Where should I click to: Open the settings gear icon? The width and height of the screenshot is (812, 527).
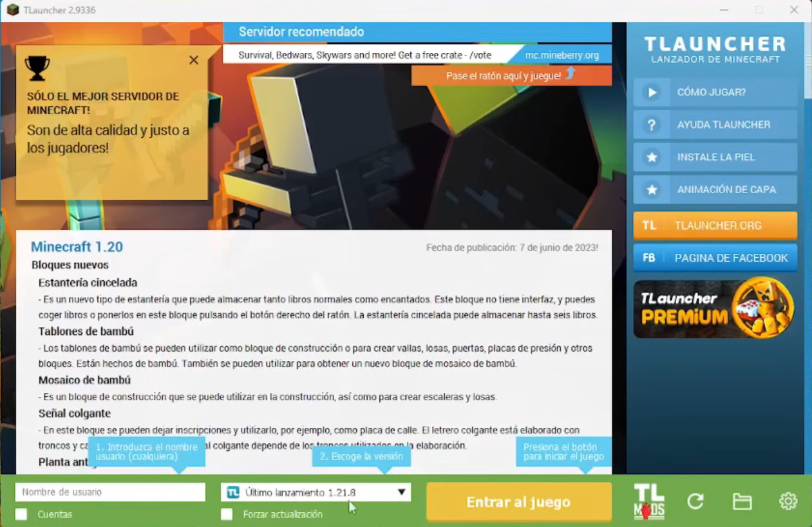[x=788, y=501]
